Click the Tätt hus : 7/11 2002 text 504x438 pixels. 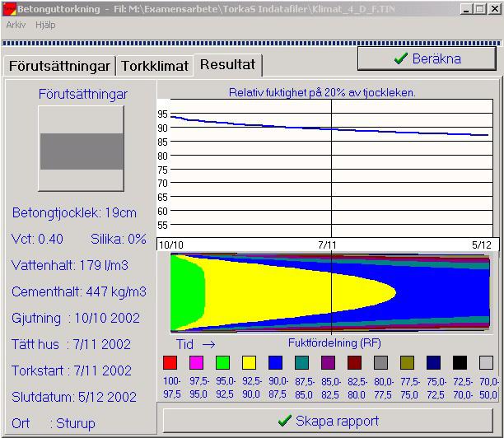pos(71,344)
